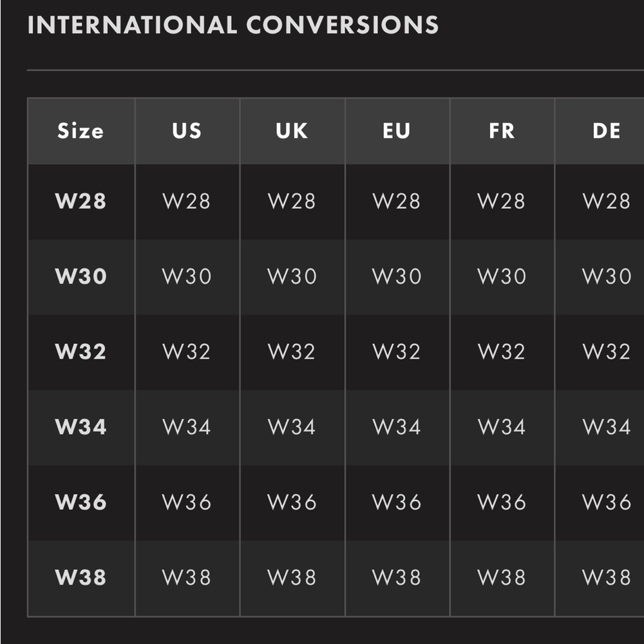644x644 pixels.
Task: Select the Size column header
Action: (81, 131)
